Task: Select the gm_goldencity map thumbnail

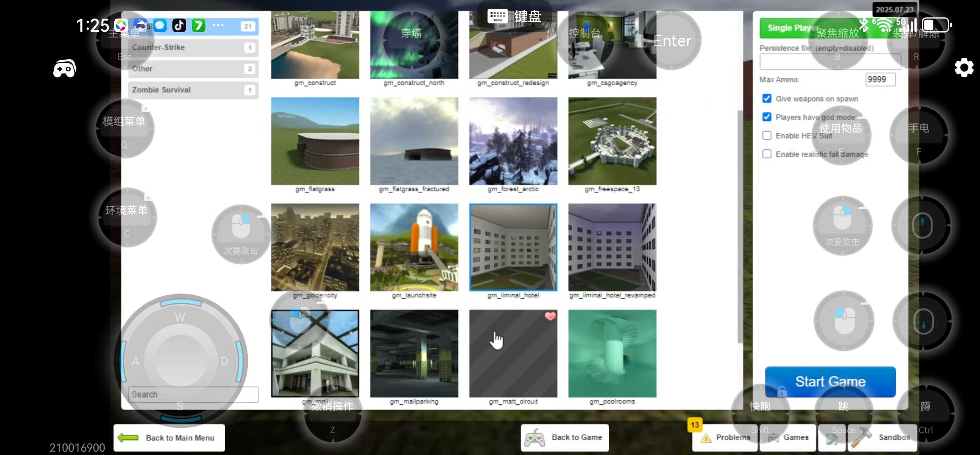Action: [315, 247]
